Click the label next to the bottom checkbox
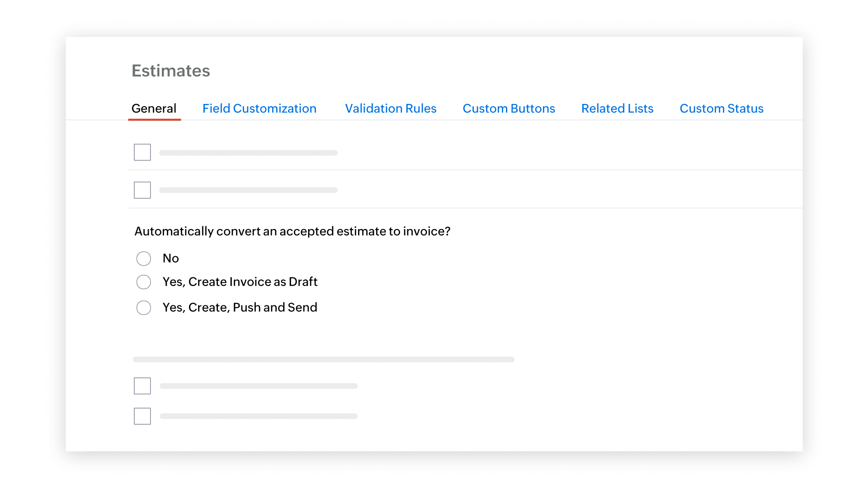868x488 pixels. [x=258, y=416]
